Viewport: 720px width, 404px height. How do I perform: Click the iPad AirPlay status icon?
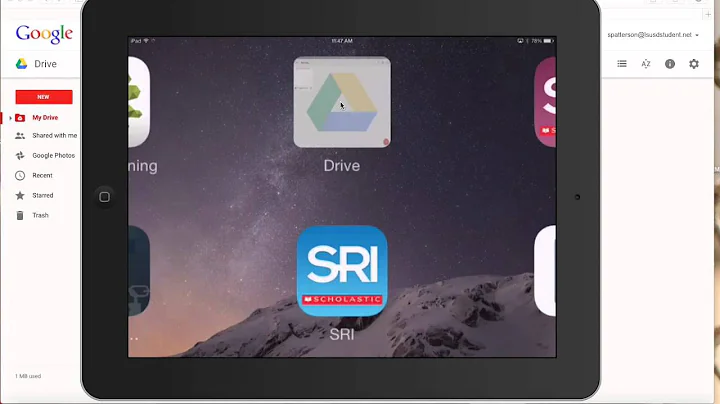(520, 41)
